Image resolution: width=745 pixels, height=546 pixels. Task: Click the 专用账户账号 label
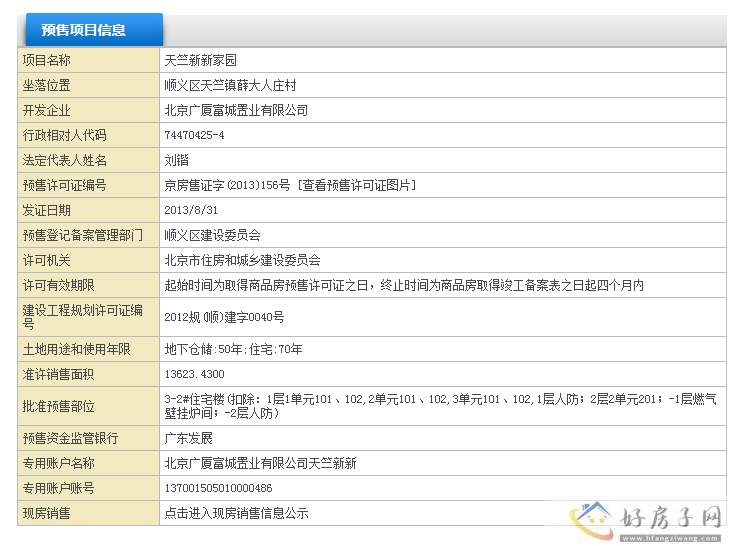pos(58,488)
